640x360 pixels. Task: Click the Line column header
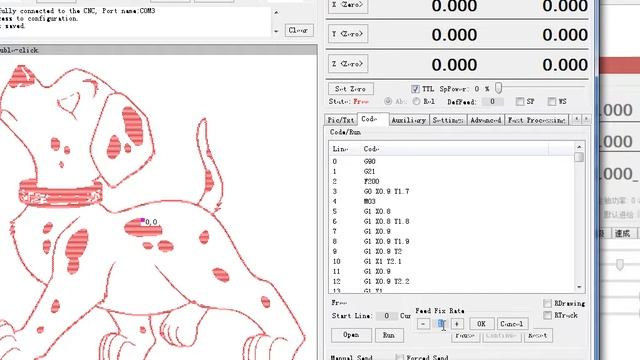tap(345, 149)
